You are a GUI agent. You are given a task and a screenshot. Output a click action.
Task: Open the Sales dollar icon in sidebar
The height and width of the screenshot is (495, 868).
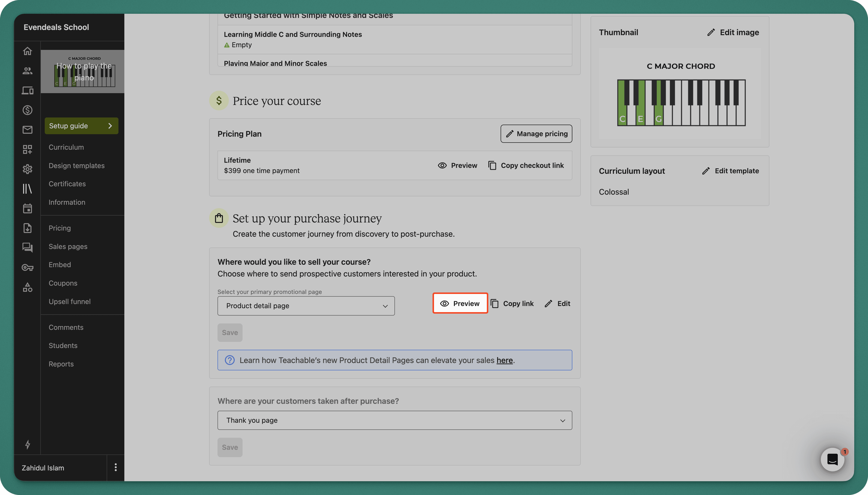tap(28, 110)
